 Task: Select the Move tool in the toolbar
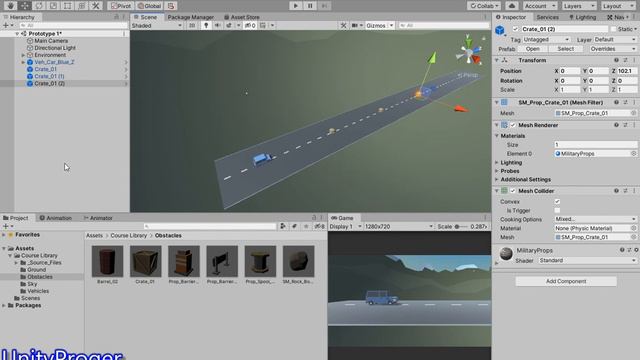point(25,6)
